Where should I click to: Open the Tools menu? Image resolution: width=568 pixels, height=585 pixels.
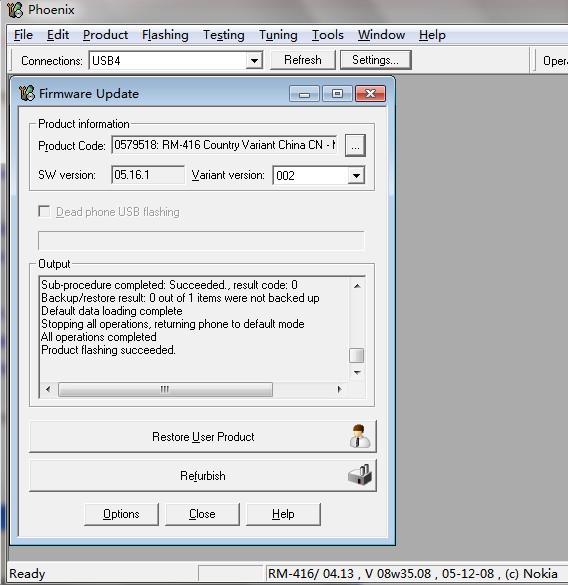tap(328, 35)
